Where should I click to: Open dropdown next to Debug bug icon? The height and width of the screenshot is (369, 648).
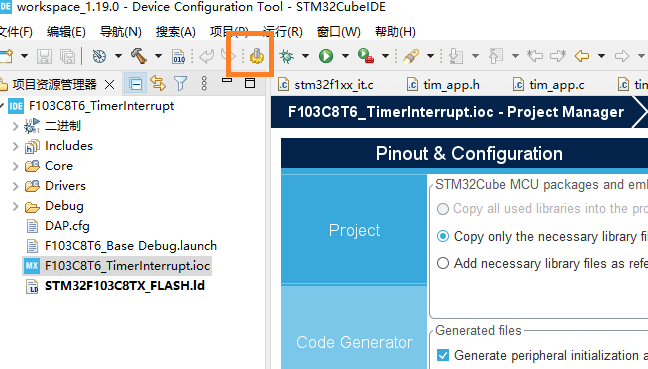[x=305, y=56]
